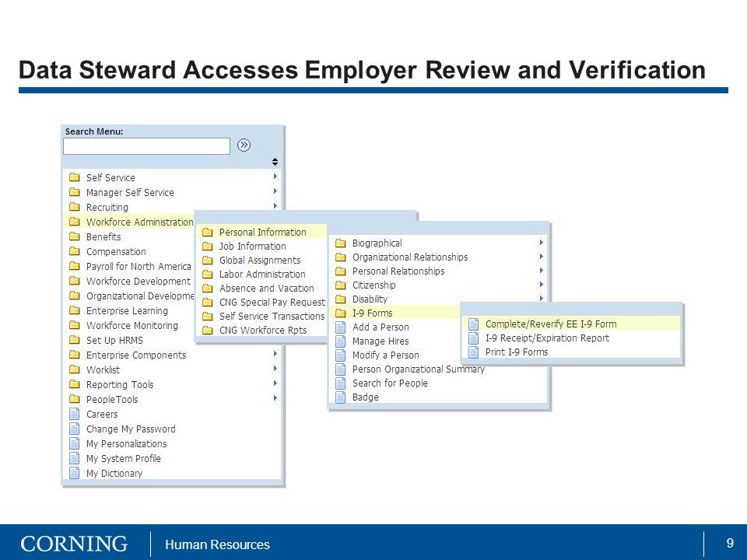Select I-9 Receipt/Expiration Report
This screenshot has width=747, height=560.
click(x=547, y=338)
